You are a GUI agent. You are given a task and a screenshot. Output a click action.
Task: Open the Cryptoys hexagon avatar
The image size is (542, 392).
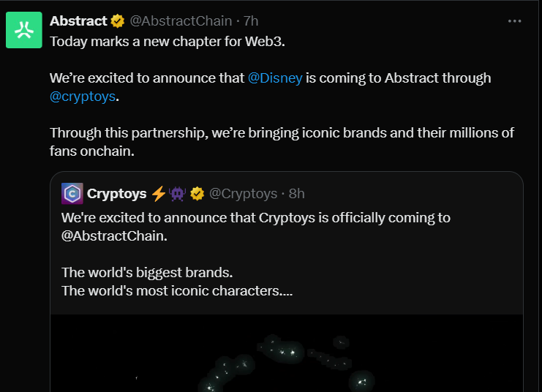point(72,193)
